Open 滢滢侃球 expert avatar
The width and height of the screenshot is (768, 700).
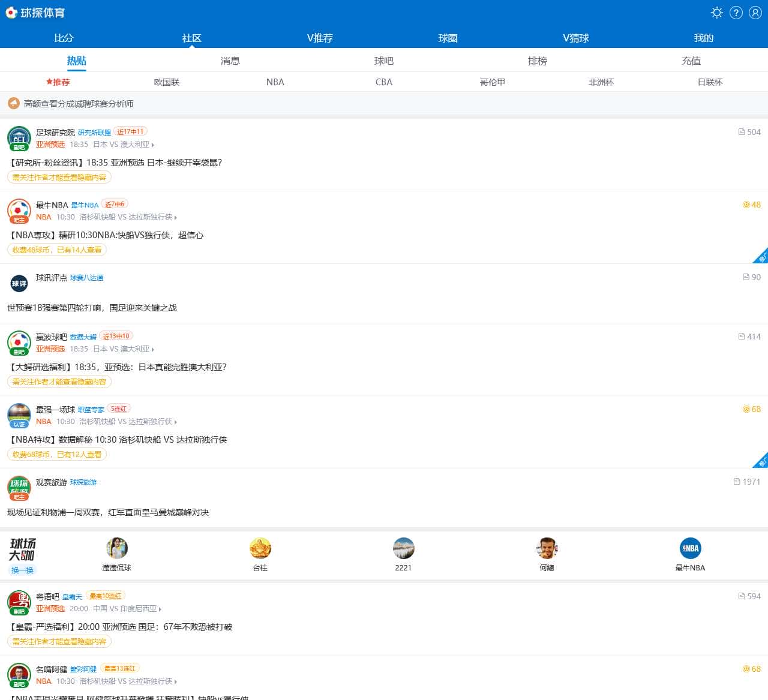coord(117,548)
